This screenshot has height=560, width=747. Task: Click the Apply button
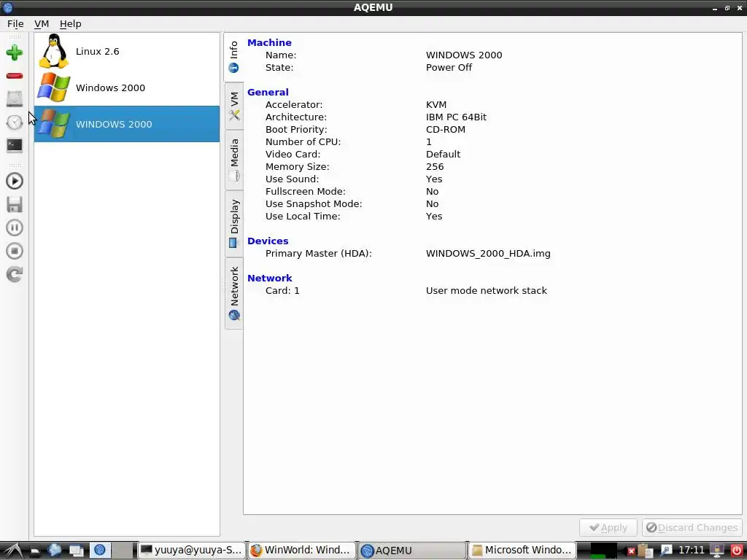(x=608, y=528)
